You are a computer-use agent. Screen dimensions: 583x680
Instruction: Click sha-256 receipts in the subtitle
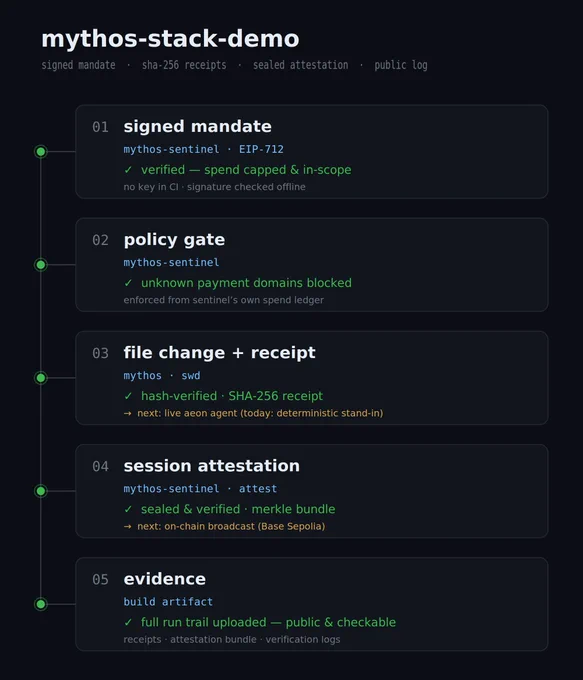(184, 65)
